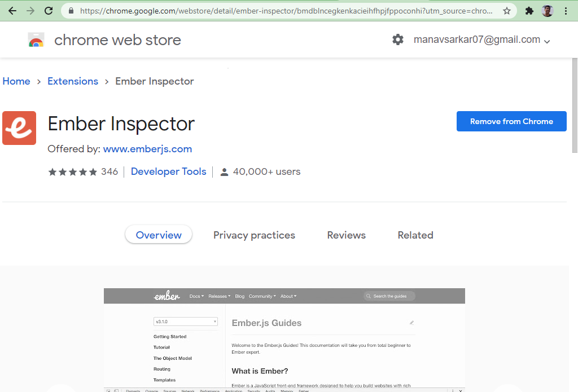Go to Extensions in the breadcrumb

[73, 81]
